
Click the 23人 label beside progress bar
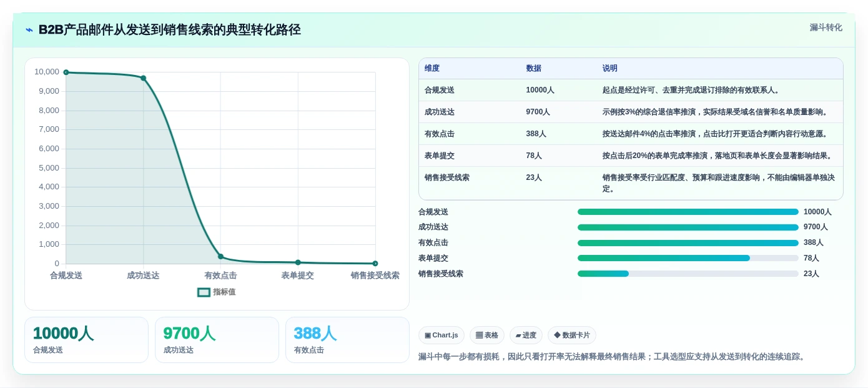pyautogui.click(x=812, y=274)
